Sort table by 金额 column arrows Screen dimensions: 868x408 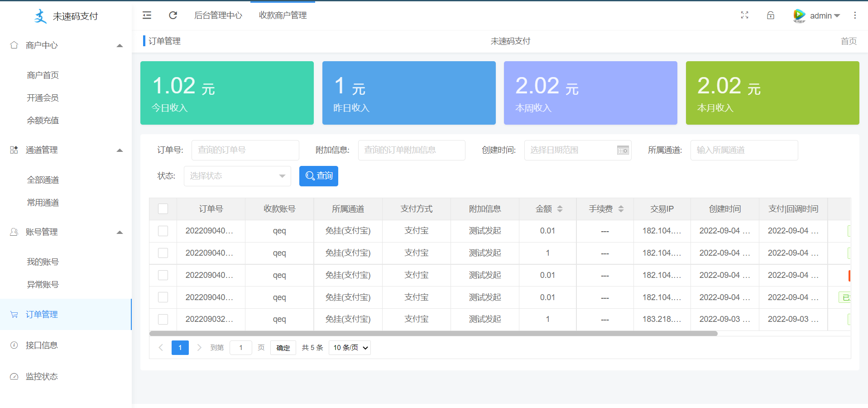pyautogui.click(x=560, y=209)
